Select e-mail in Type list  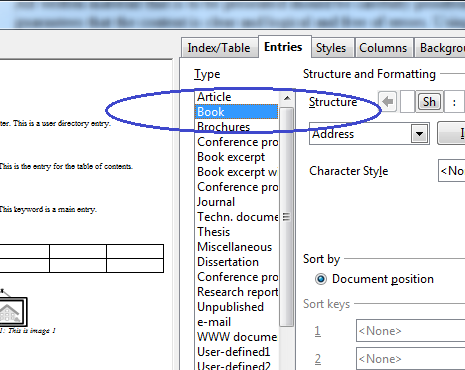point(236,322)
